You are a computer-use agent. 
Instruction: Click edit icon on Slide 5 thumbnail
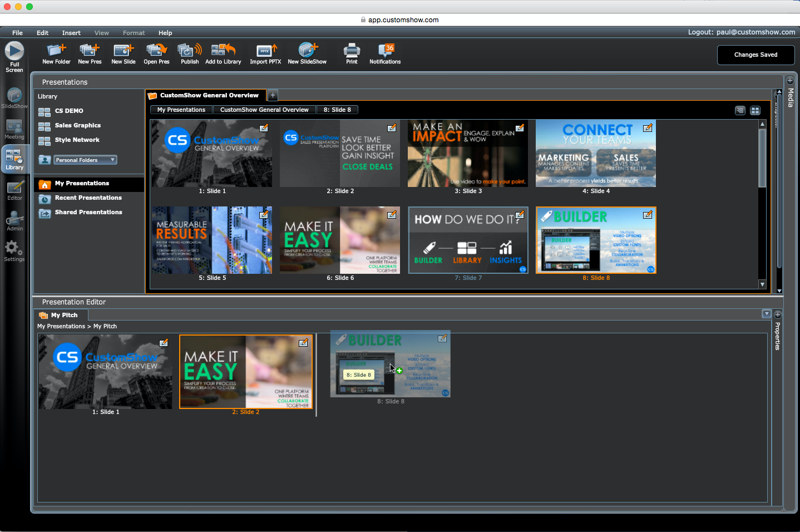[x=264, y=215]
